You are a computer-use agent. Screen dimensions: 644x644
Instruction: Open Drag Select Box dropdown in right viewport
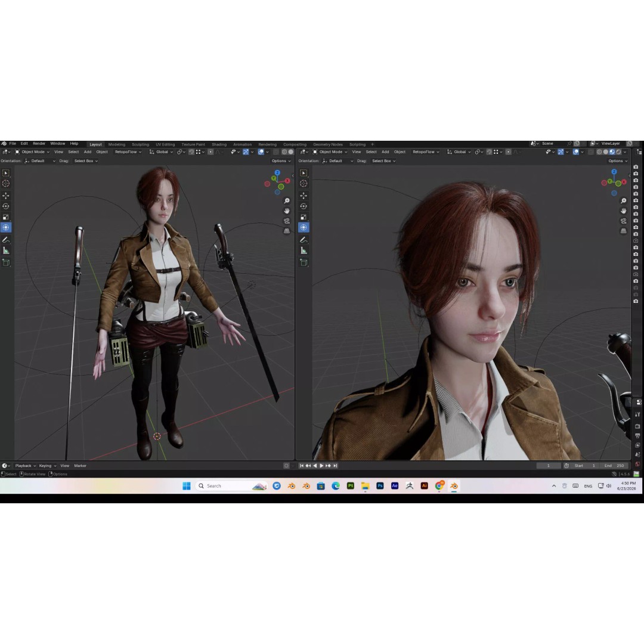[x=383, y=161]
